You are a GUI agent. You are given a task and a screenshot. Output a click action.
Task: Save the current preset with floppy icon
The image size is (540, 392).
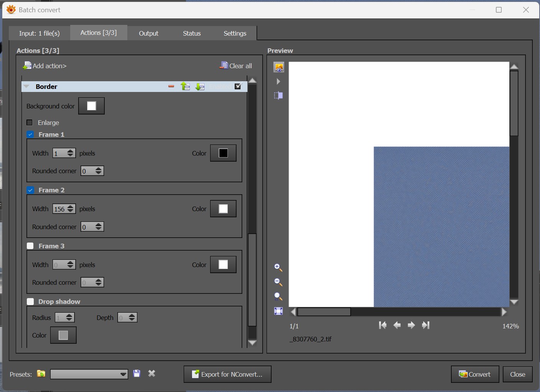point(137,374)
